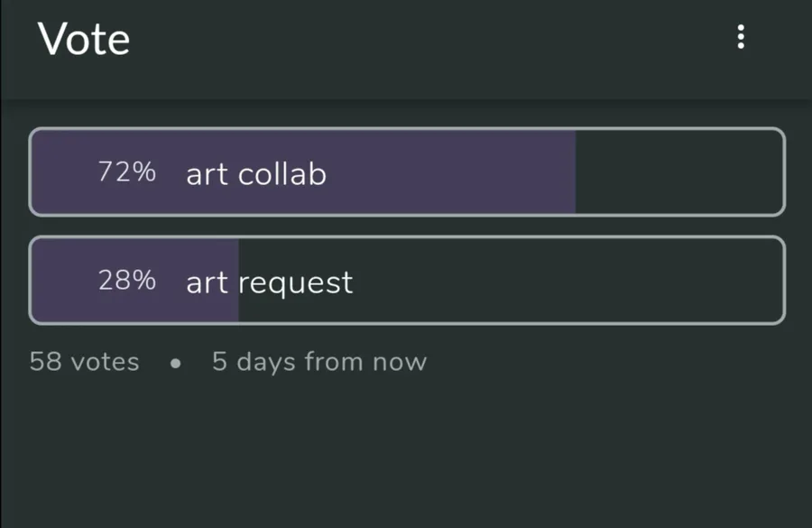Click the 58 votes count
The height and width of the screenshot is (528, 812).
click(85, 361)
